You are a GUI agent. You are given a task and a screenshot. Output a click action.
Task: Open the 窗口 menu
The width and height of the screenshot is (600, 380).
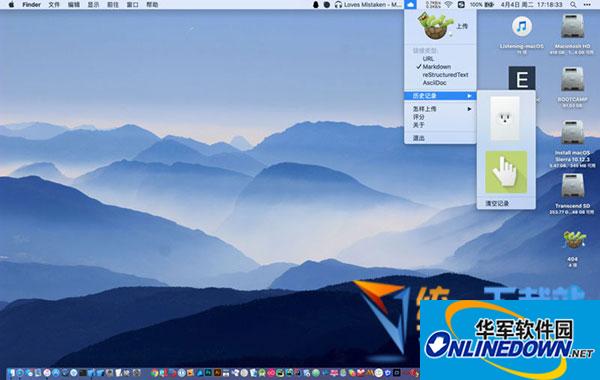coord(132,5)
